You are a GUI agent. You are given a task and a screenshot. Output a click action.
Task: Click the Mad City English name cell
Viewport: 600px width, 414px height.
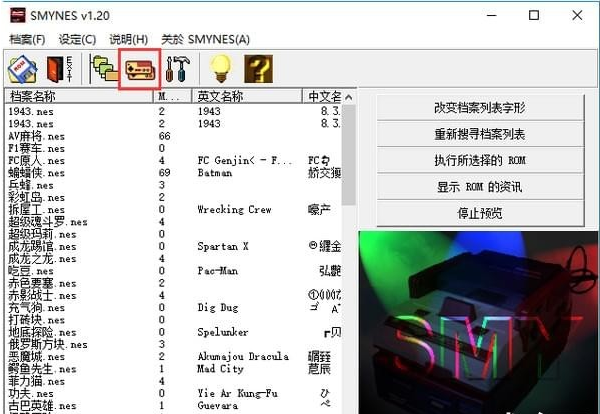pyautogui.click(x=220, y=369)
